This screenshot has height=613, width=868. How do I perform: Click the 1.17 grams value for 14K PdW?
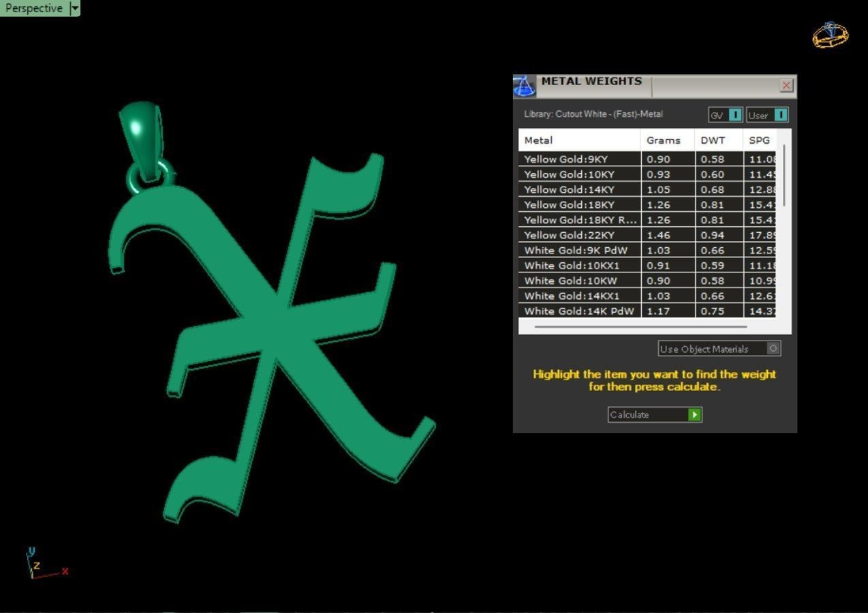tap(658, 311)
